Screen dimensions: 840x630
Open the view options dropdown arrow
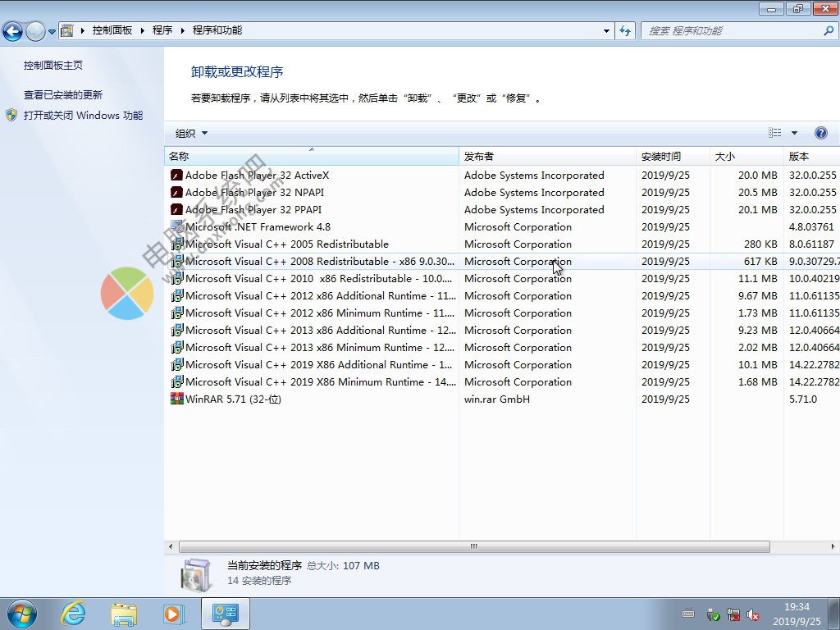794,133
